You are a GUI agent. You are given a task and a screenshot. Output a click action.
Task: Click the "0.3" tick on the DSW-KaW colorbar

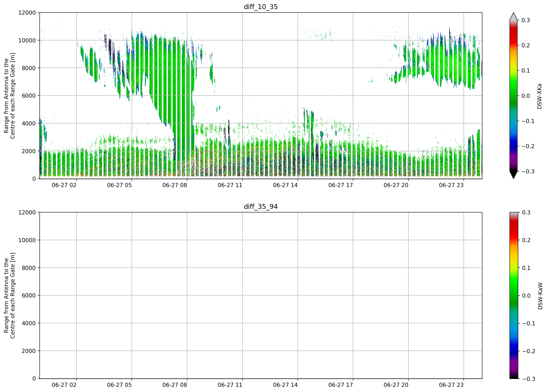click(526, 212)
